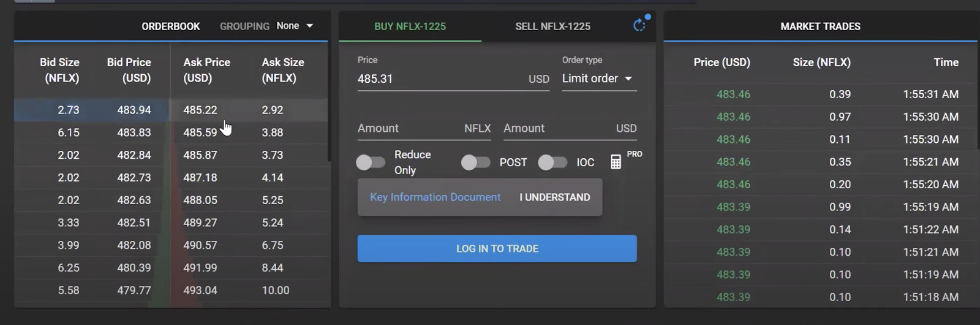The width and height of the screenshot is (980, 325).
Task: Click the Time column header
Action: pos(946,62)
